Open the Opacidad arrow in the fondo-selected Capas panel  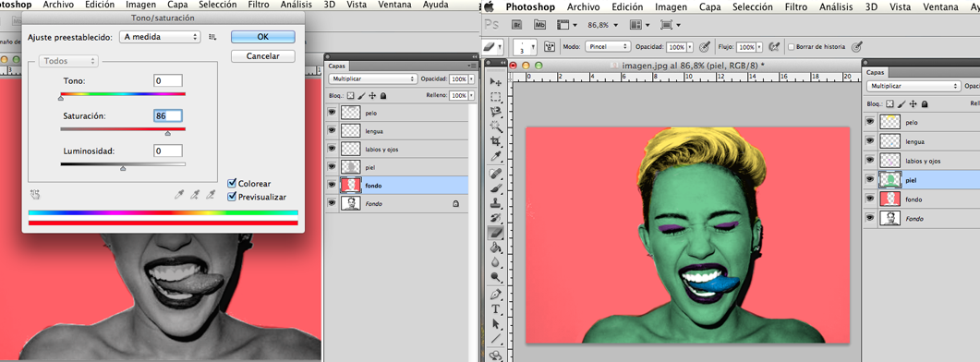coord(471,79)
